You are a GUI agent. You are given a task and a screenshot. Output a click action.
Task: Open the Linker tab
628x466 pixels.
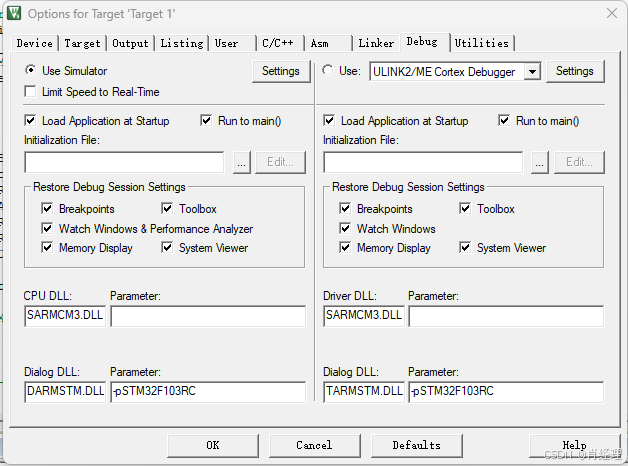(x=376, y=43)
